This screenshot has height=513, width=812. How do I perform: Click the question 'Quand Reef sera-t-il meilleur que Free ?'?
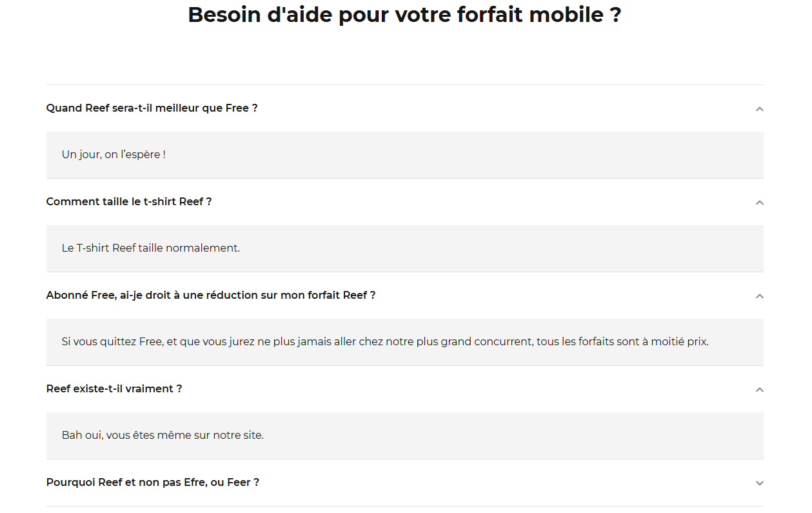point(152,108)
